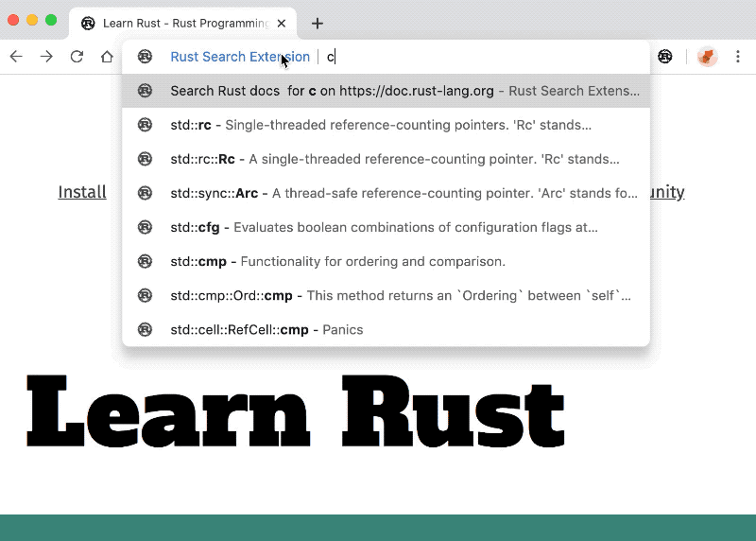
Task: Close the Learn Rust tab
Action: pyautogui.click(x=282, y=23)
